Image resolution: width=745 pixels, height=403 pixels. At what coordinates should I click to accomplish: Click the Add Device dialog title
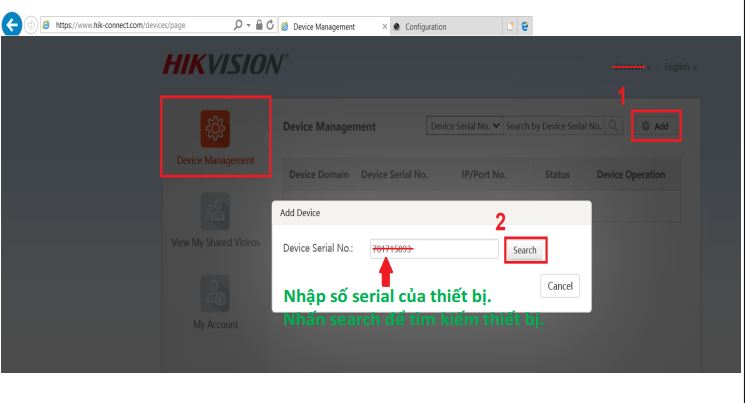pos(300,213)
